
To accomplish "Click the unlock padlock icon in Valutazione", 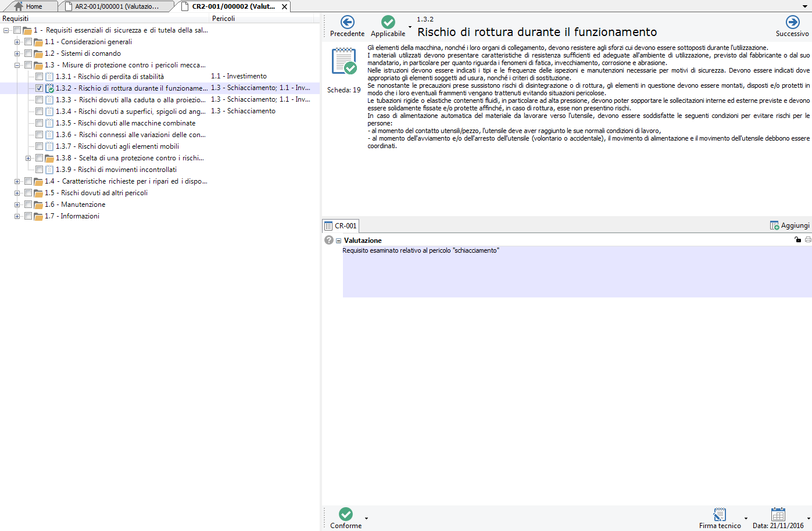I will pos(797,240).
